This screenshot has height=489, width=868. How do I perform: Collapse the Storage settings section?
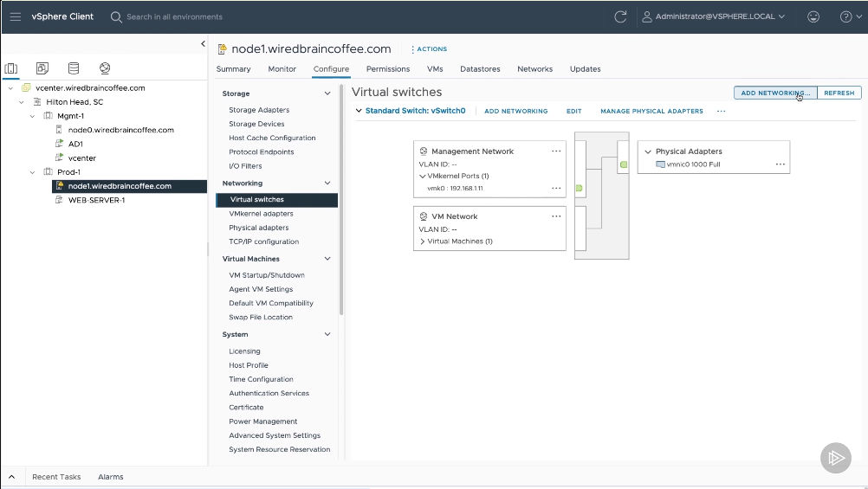tap(327, 93)
